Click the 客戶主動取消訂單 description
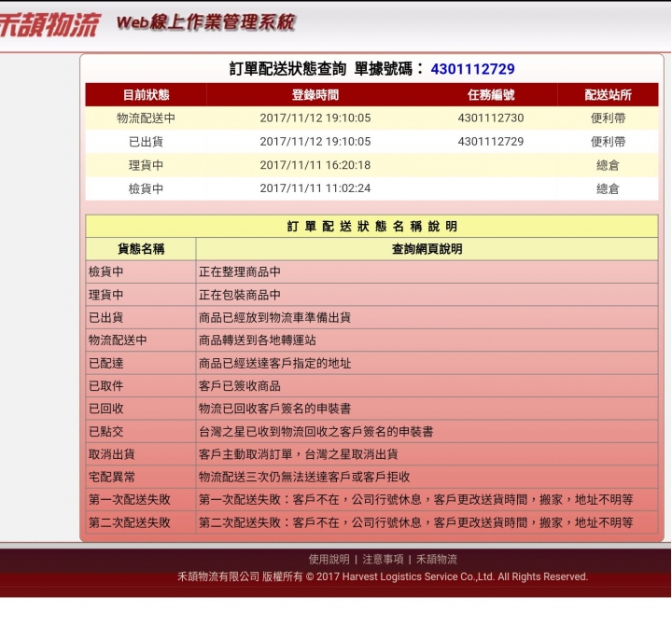The height and width of the screenshot is (625, 672). (x=299, y=454)
